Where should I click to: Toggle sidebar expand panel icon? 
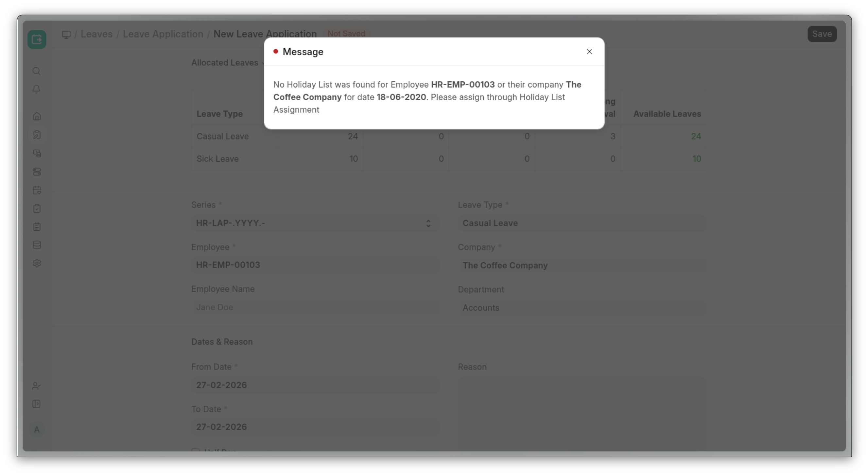coord(36,404)
